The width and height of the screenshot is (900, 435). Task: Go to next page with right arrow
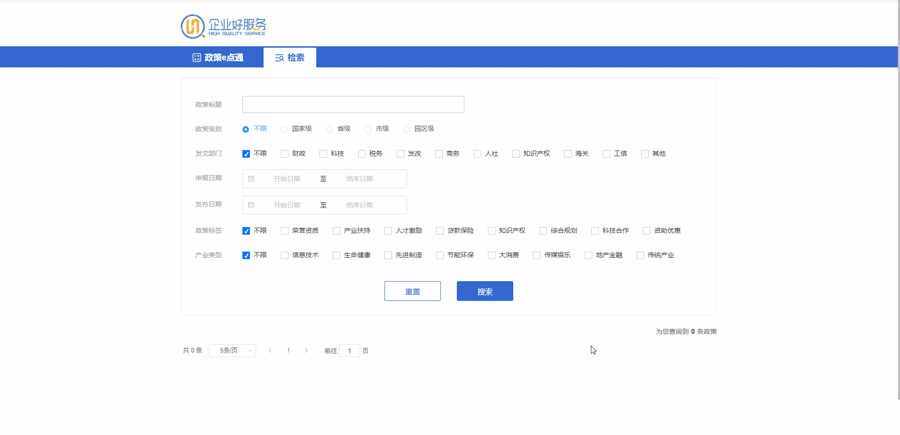307,351
